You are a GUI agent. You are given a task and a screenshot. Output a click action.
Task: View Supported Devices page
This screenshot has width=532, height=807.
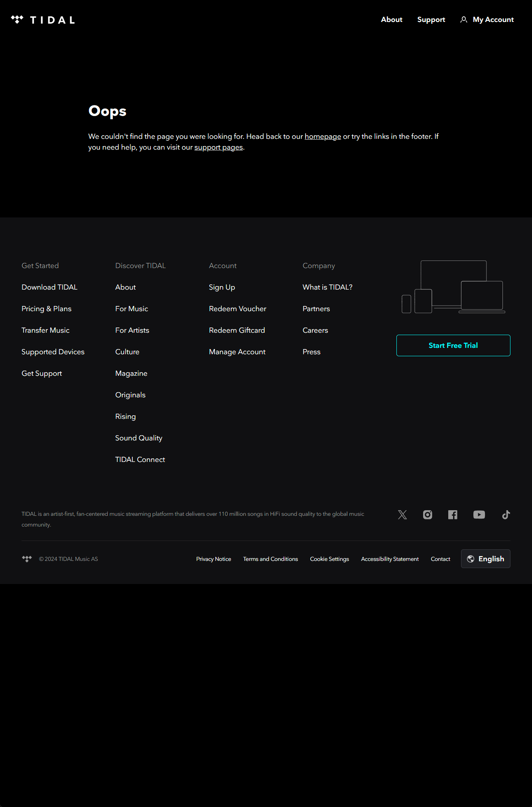tap(53, 352)
